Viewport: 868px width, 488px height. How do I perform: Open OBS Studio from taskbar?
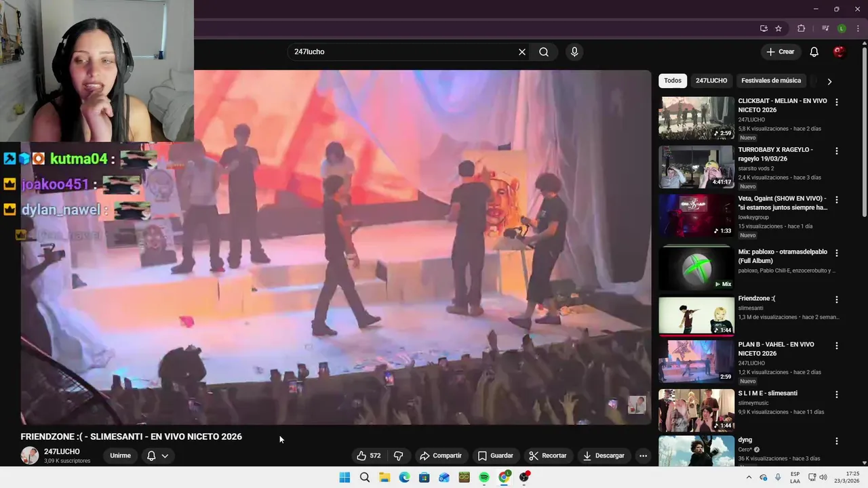coord(524,477)
